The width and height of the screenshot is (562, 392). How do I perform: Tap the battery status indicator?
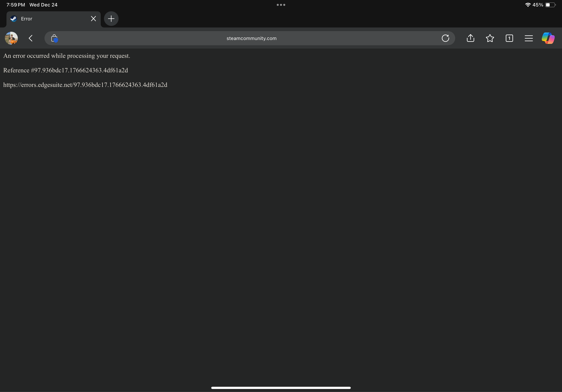point(550,5)
